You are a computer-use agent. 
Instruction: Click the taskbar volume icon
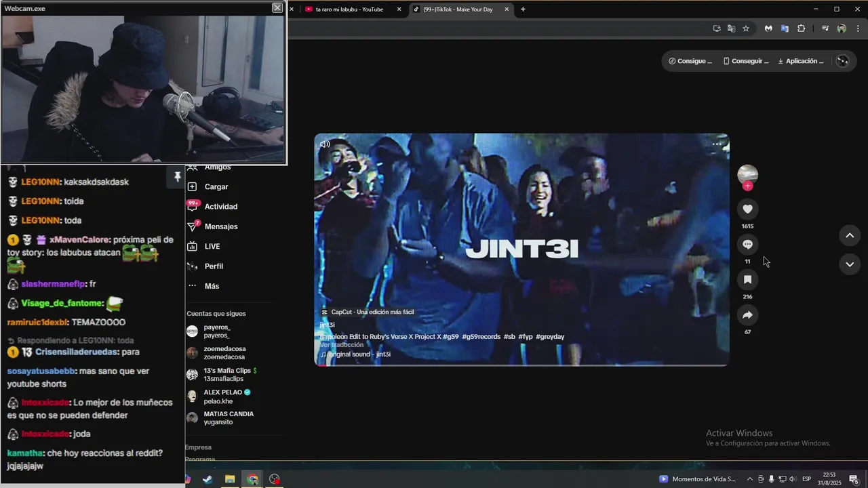792,479
